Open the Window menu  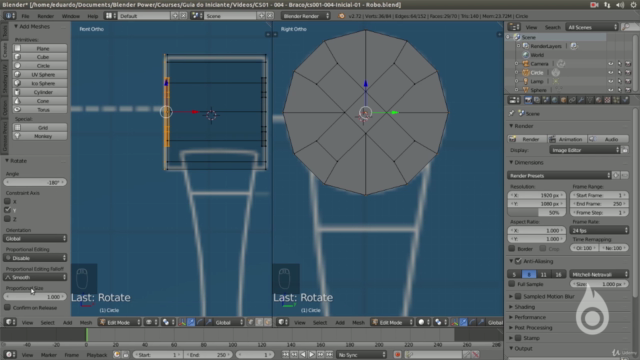[x=71, y=16]
